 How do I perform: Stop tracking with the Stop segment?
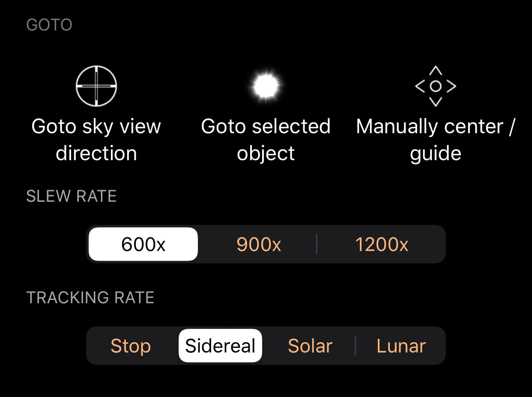(x=131, y=346)
